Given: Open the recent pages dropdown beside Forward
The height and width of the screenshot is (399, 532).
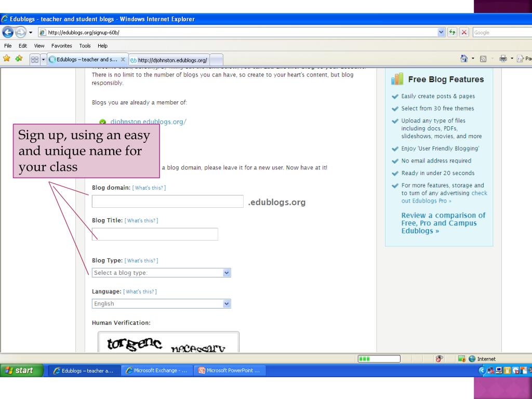Looking at the screenshot, I should [31, 33].
